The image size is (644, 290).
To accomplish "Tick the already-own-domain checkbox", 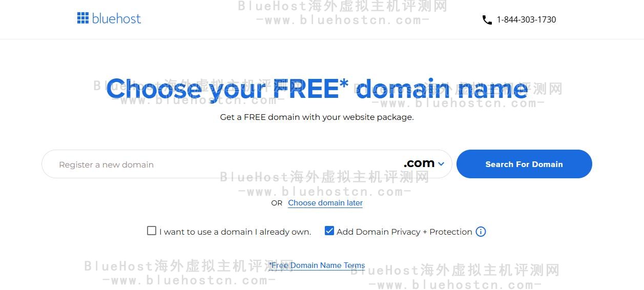I will coord(152,231).
